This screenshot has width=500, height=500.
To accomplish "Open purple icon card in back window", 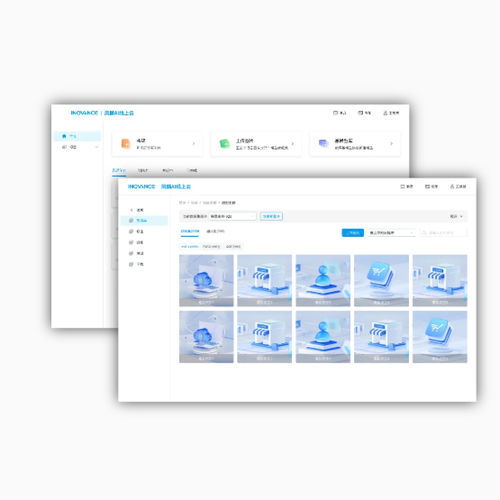I will (x=355, y=144).
